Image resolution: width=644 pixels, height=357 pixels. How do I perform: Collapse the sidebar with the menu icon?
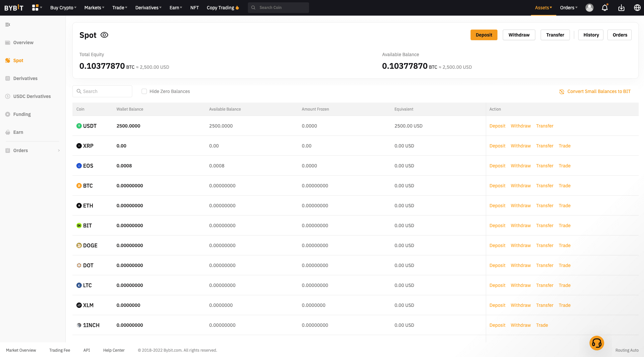click(8, 25)
